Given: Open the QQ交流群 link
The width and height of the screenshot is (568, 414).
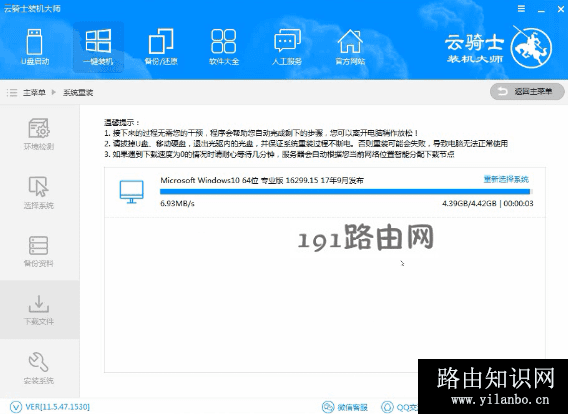Looking at the screenshot, I should [x=400, y=407].
